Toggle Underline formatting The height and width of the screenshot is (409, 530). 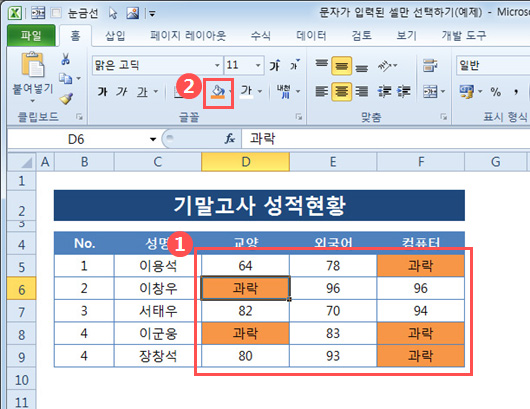click(142, 91)
